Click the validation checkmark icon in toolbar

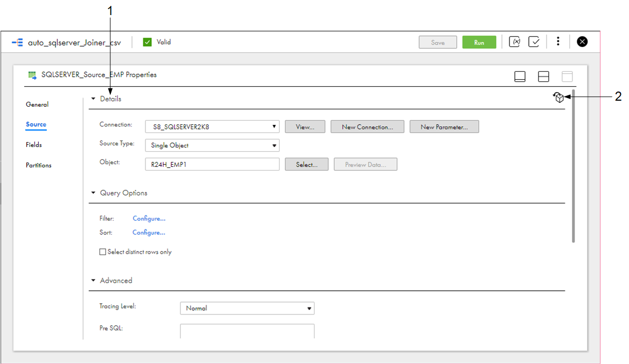(x=534, y=41)
